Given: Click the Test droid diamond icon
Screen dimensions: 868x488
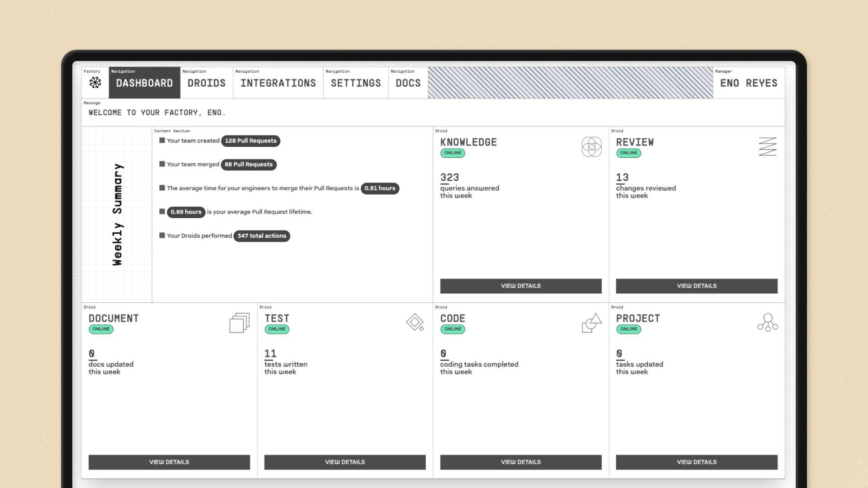Looking at the screenshot, I should [x=415, y=323].
